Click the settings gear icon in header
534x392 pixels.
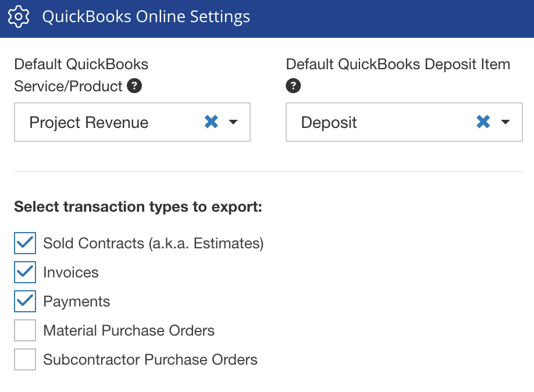(19, 16)
